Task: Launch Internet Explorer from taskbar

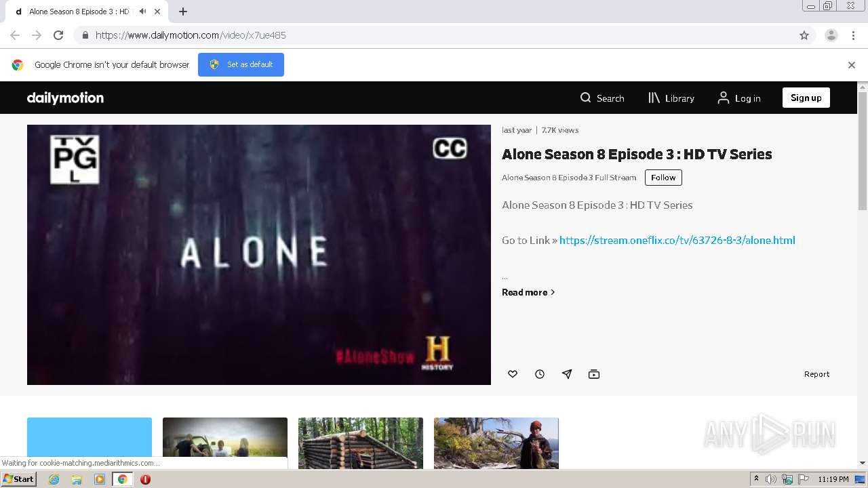Action: point(54,479)
